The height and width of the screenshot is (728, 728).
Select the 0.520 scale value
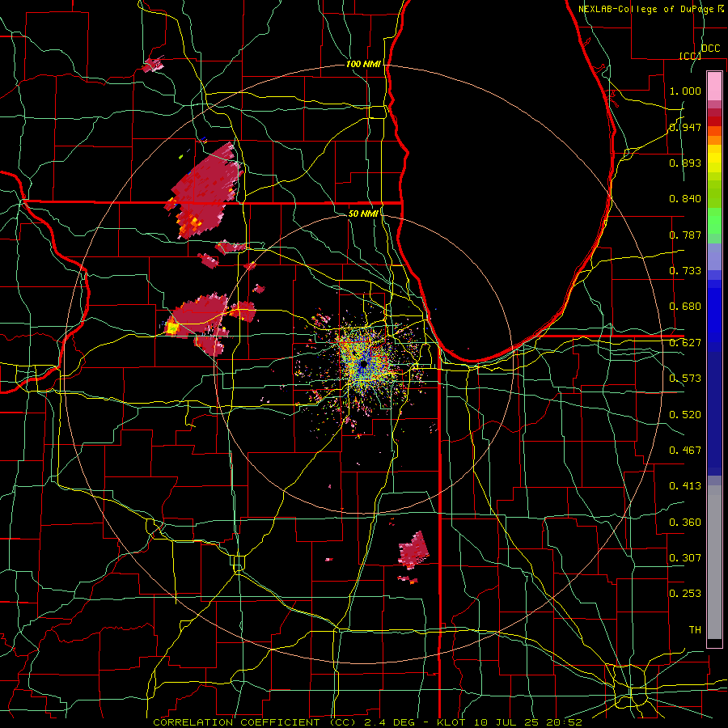pyautogui.click(x=685, y=415)
